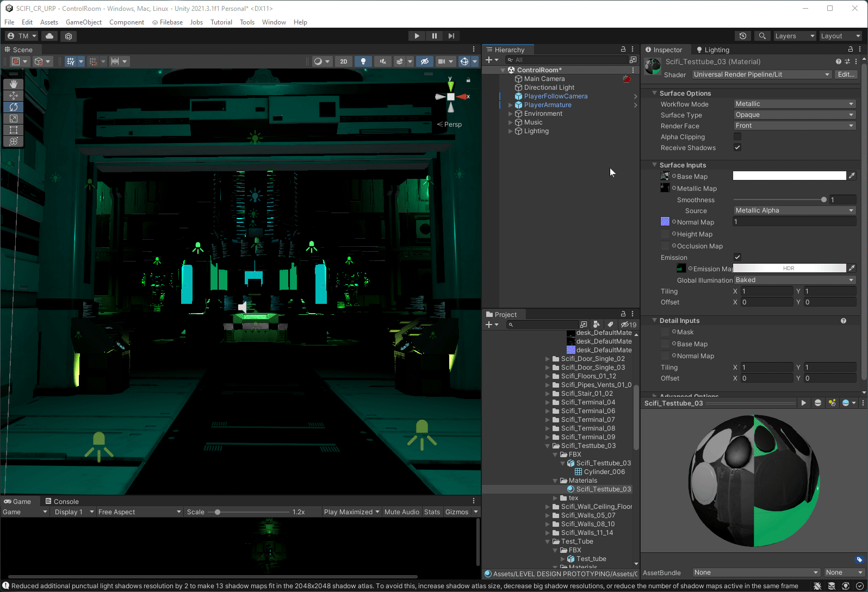Click Hierarchy add (+) button
The width and height of the screenshot is (868, 592).
pos(489,60)
